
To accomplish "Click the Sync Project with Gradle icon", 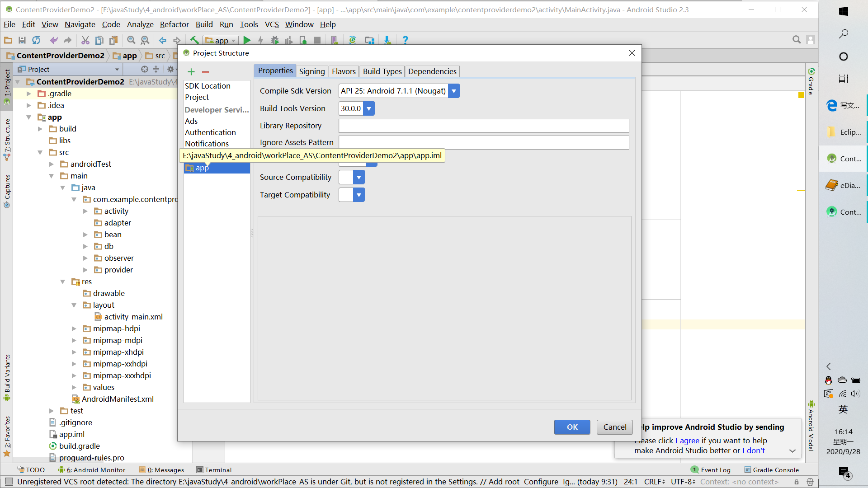I will click(352, 40).
